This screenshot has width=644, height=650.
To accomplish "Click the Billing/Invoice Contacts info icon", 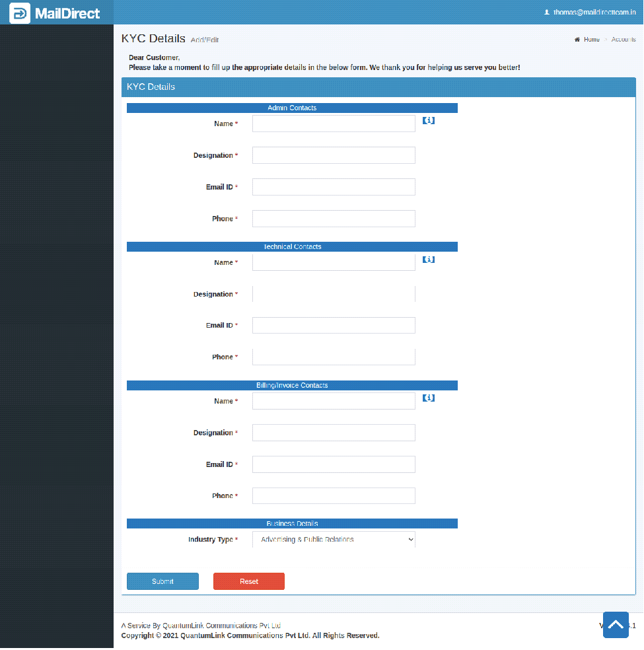I will tap(429, 398).
